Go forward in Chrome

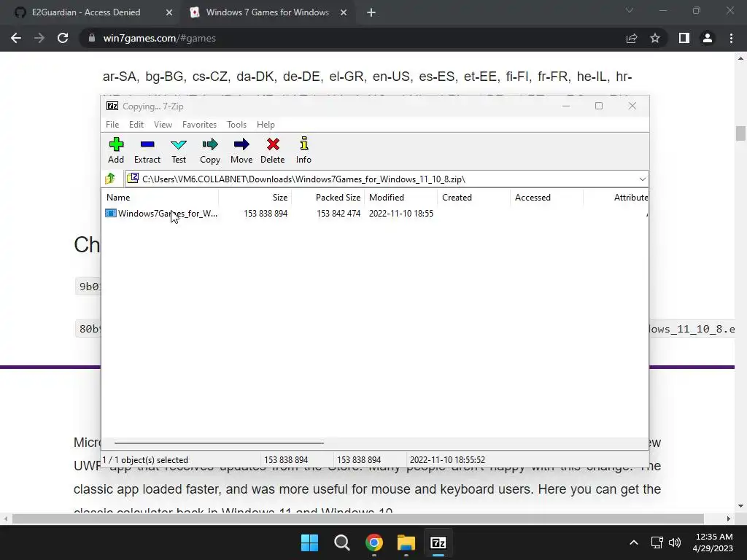click(x=39, y=38)
